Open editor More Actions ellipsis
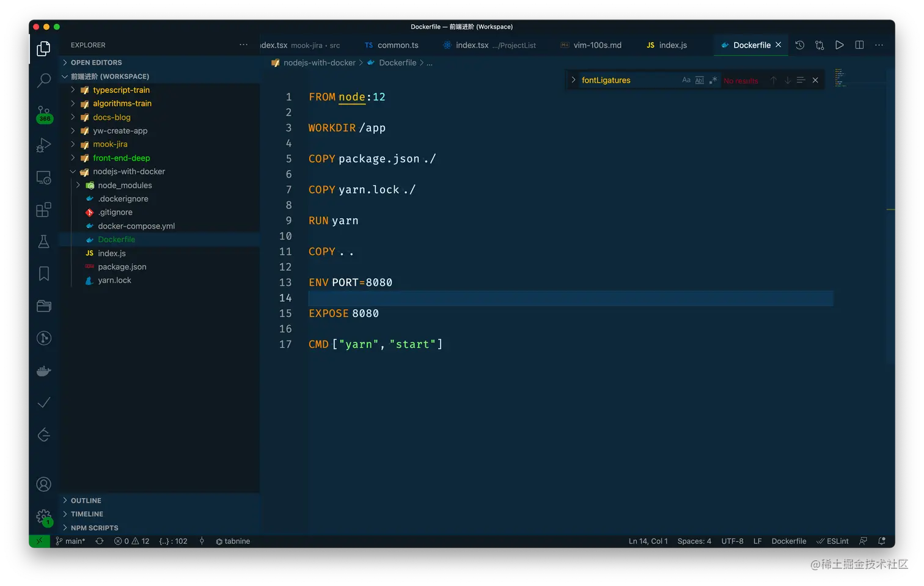The width and height of the screenshot is (924, 586). 879,45
